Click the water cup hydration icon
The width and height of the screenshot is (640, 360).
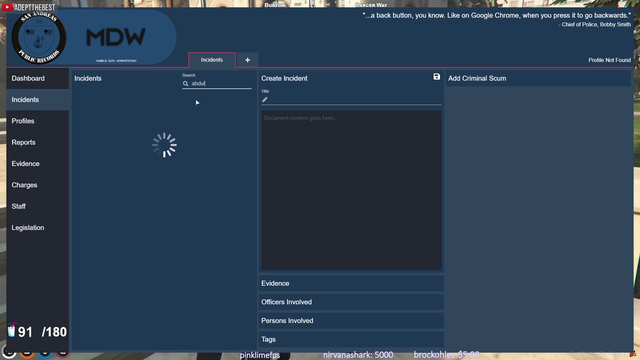click(x=11, y=330)
